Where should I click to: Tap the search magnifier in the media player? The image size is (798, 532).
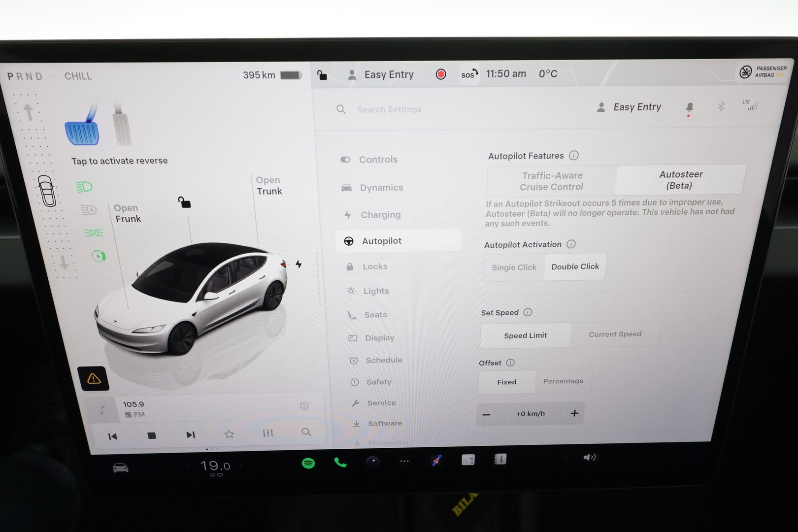(306, 432)
